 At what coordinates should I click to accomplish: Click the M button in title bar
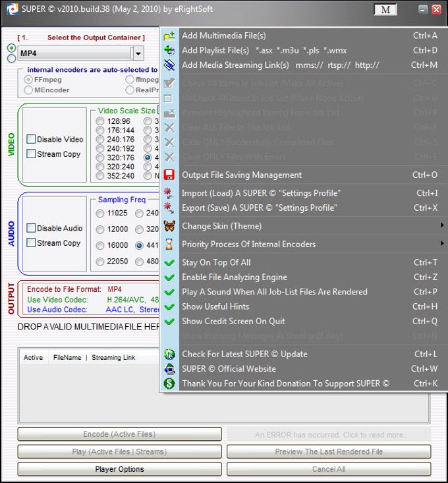click(385, 9)
